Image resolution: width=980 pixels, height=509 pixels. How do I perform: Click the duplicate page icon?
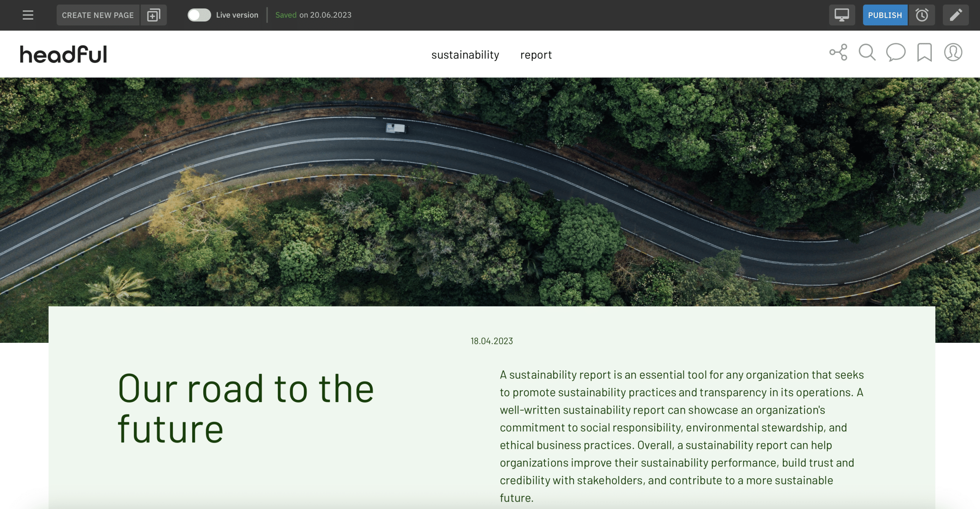[154, 15]
